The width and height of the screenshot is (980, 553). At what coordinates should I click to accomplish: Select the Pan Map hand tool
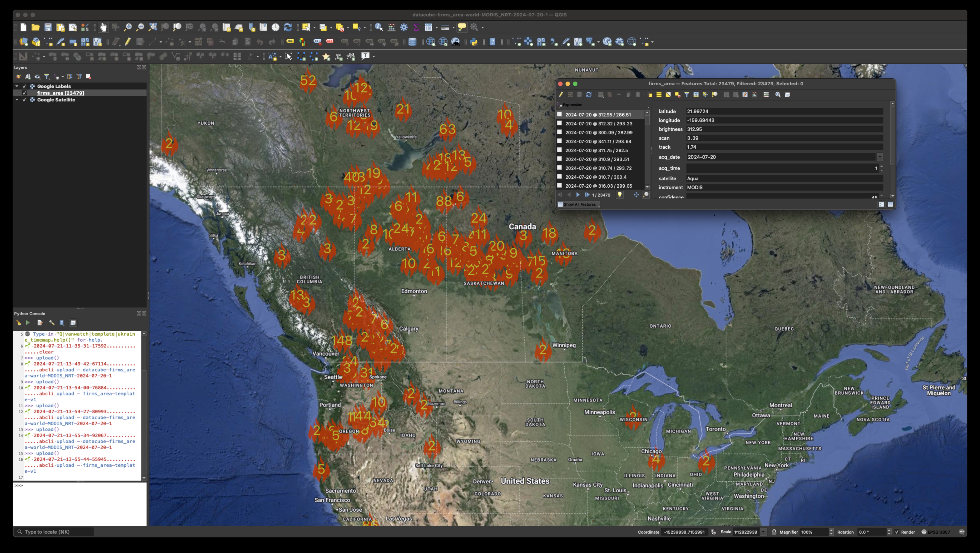pos(103,27)
